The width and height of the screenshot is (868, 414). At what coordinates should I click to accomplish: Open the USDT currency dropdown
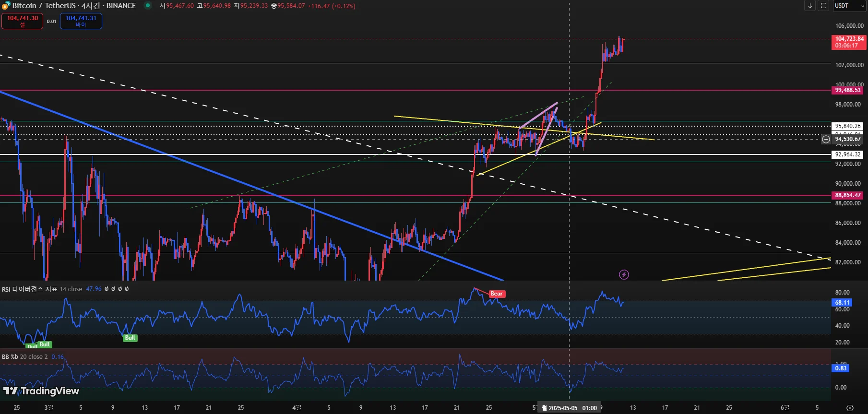848,6
